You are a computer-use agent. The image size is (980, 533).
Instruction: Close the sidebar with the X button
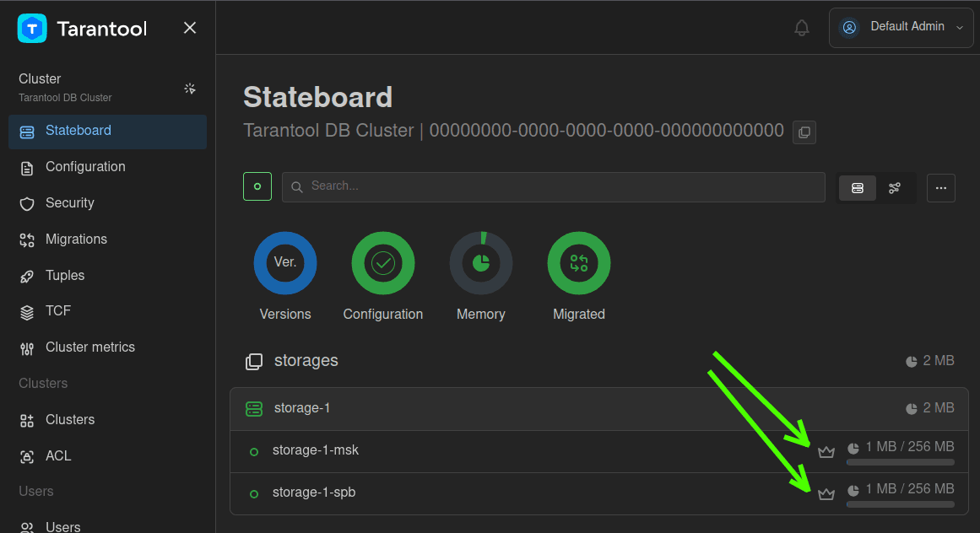[190, 28]
